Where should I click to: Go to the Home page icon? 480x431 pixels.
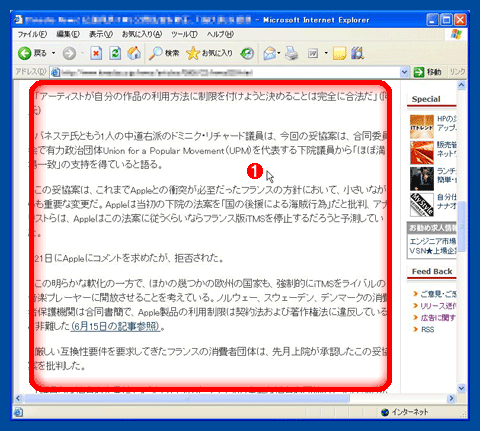pyautogui.click(x=134, y=53)
